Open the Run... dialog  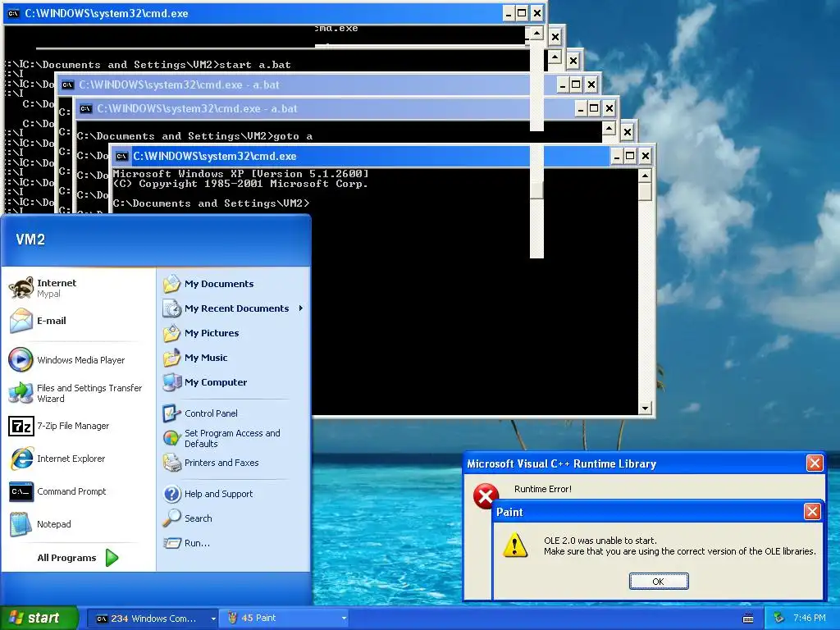coord(234,543)
